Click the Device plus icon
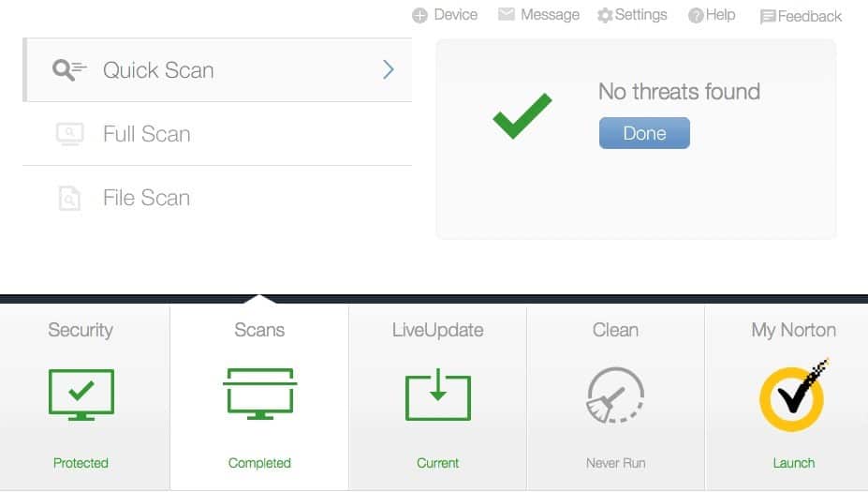This screenshot has height=492, width=868. [x=419, y=16]
